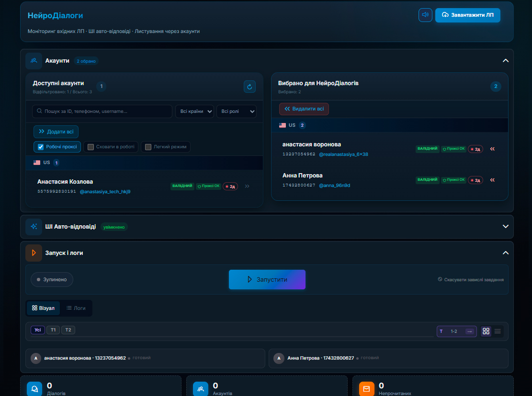Image resolution: width=532 pixels, height=396 pixels.
Task: Click the avatar of анастасия воронова card
Action: pos(36,358)
